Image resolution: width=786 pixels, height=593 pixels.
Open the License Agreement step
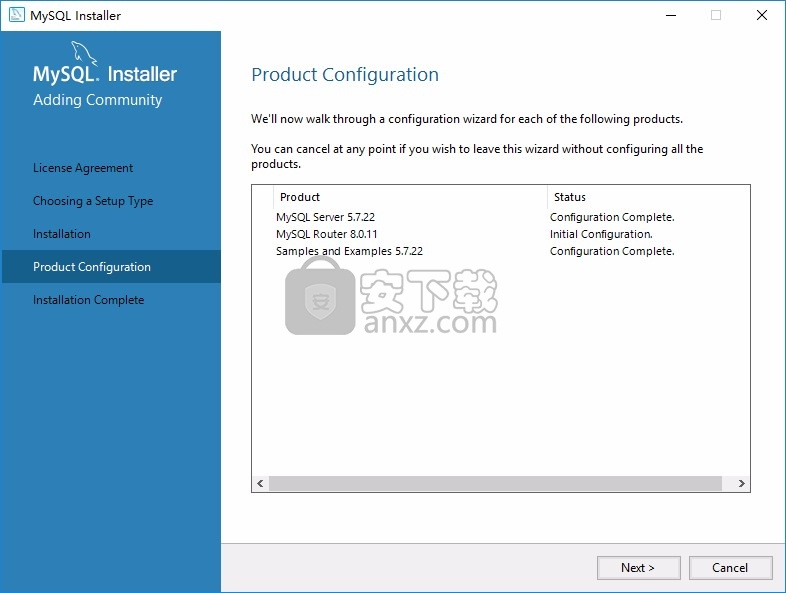pyautogui.click(x=83, y=168)
